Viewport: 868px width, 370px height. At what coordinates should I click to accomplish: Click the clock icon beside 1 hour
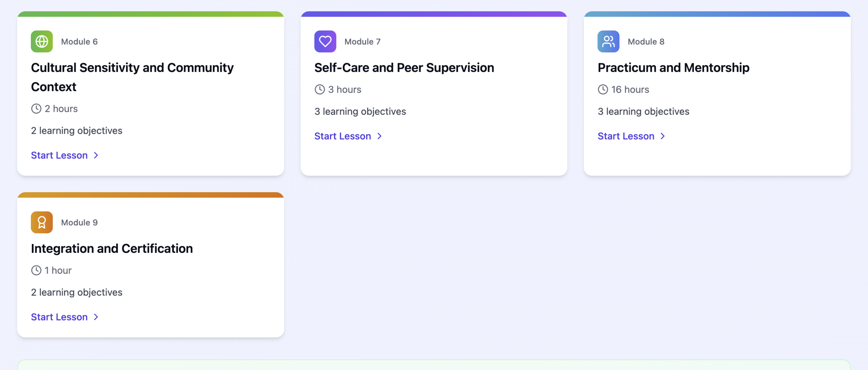36,270
